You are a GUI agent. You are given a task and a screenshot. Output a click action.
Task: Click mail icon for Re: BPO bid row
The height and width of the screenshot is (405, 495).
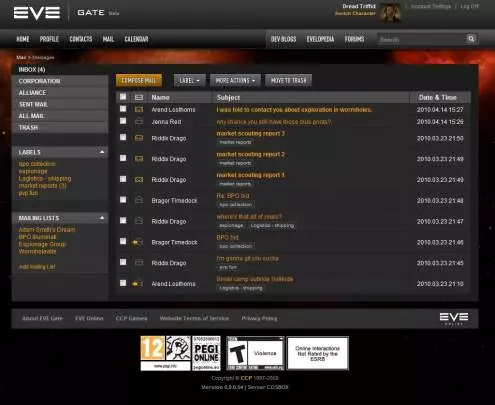point(139,200)
